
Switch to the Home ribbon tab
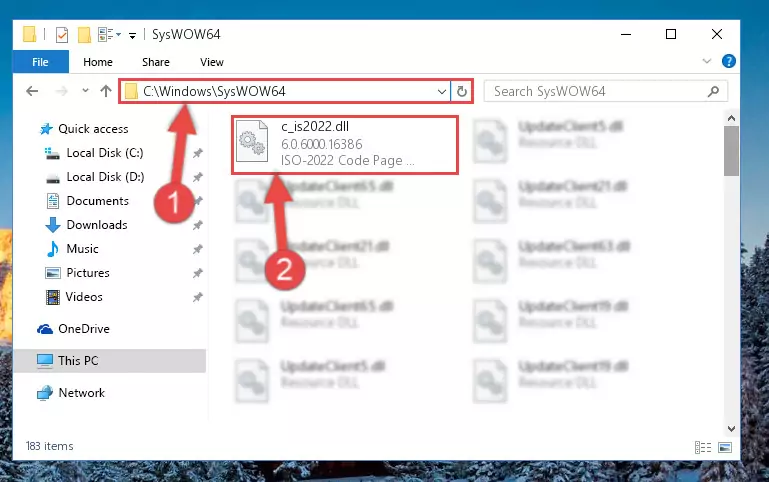tap(98, 62)
